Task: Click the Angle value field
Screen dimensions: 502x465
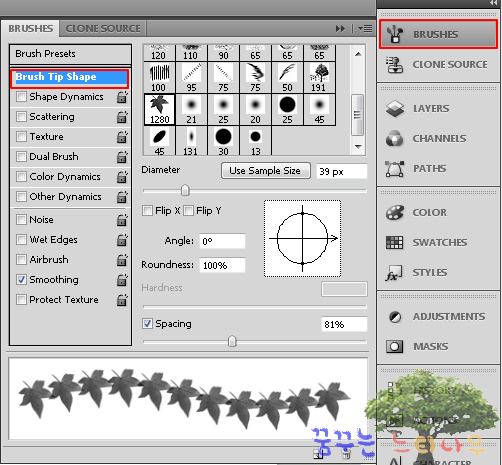Action: pos(222,241)
